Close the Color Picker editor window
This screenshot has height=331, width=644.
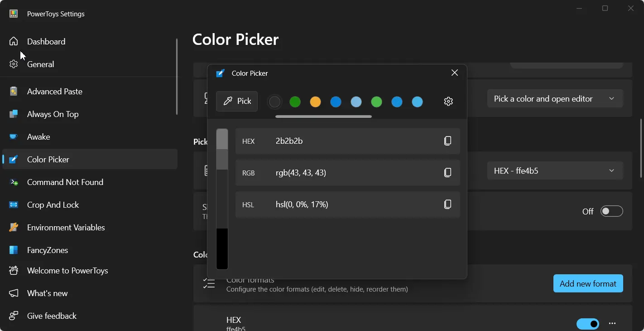tap(455, 73)
